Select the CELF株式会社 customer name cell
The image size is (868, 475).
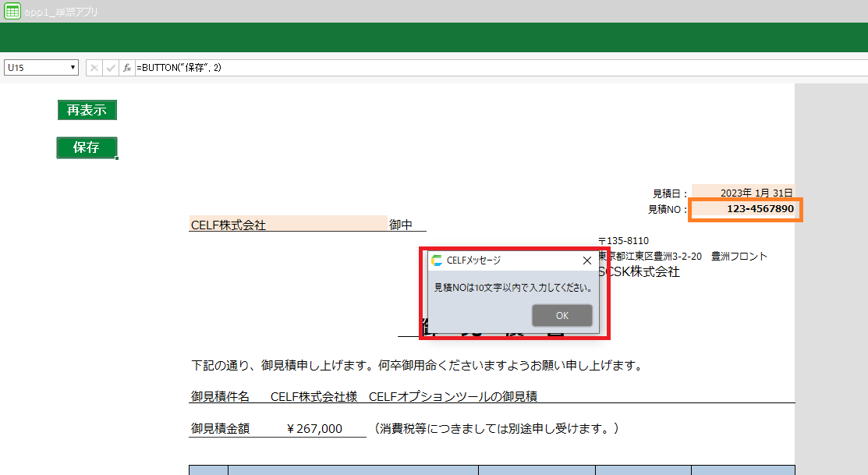click(288, 225)
